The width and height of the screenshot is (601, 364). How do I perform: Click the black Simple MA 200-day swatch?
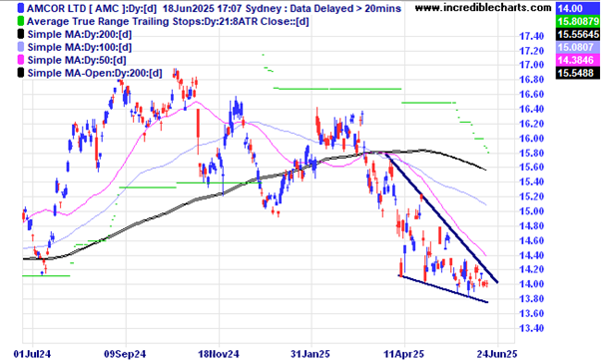coord(21,34)
